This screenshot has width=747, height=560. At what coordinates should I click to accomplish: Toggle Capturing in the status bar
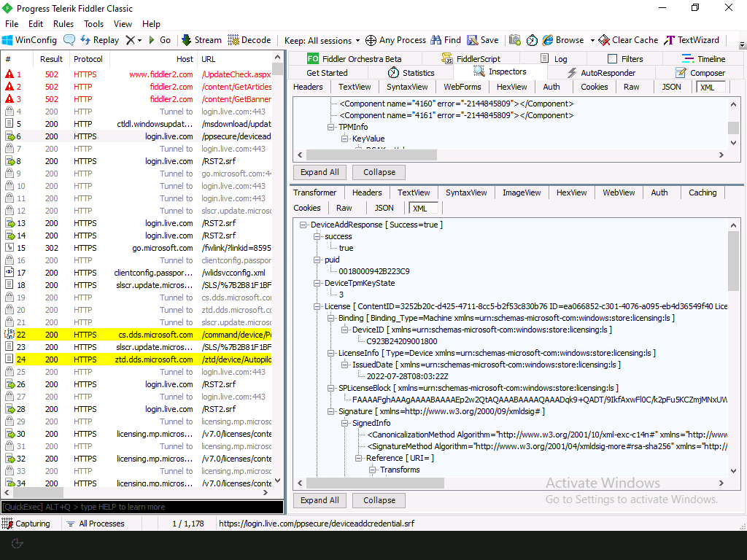(26, 524)
